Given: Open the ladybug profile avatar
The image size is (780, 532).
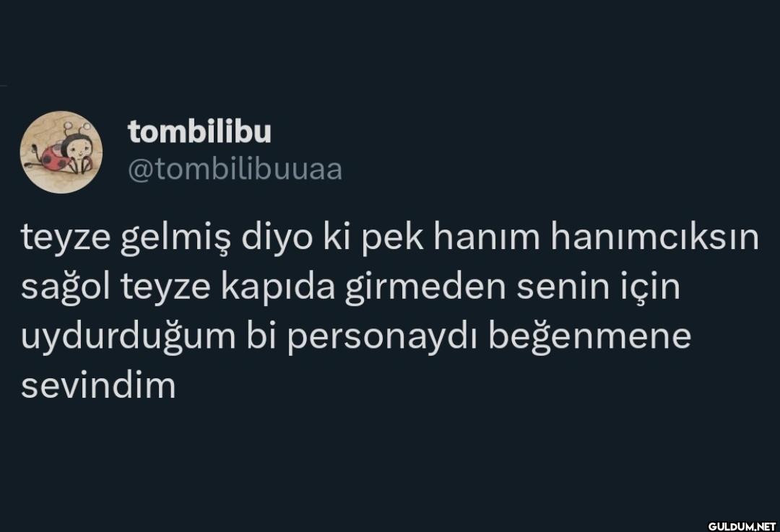Looking at the screenshot, I should point(61,152).
